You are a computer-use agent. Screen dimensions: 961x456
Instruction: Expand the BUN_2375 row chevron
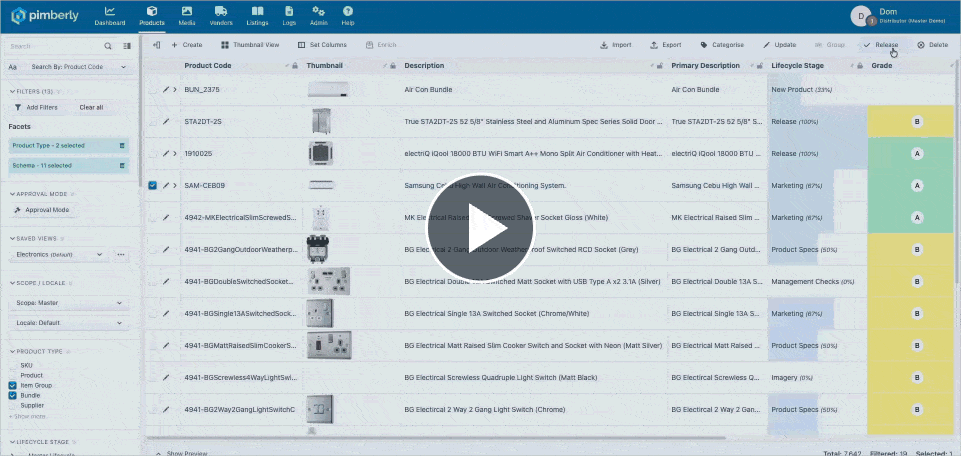[x=175, y=89]
